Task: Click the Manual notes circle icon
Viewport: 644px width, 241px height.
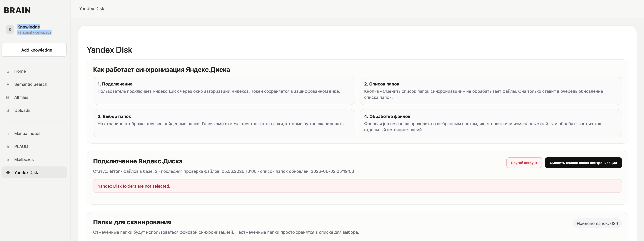Action: click(8, 134)
